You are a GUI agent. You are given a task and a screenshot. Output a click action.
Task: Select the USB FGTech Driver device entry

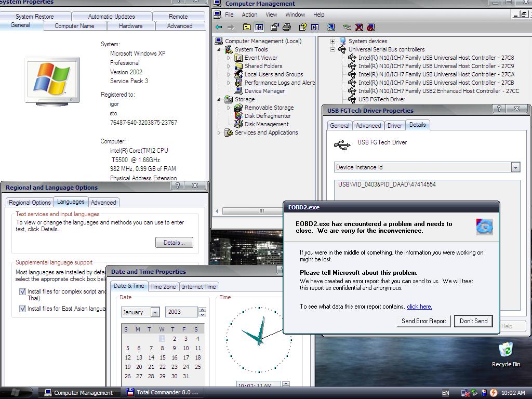click(382, 99)
